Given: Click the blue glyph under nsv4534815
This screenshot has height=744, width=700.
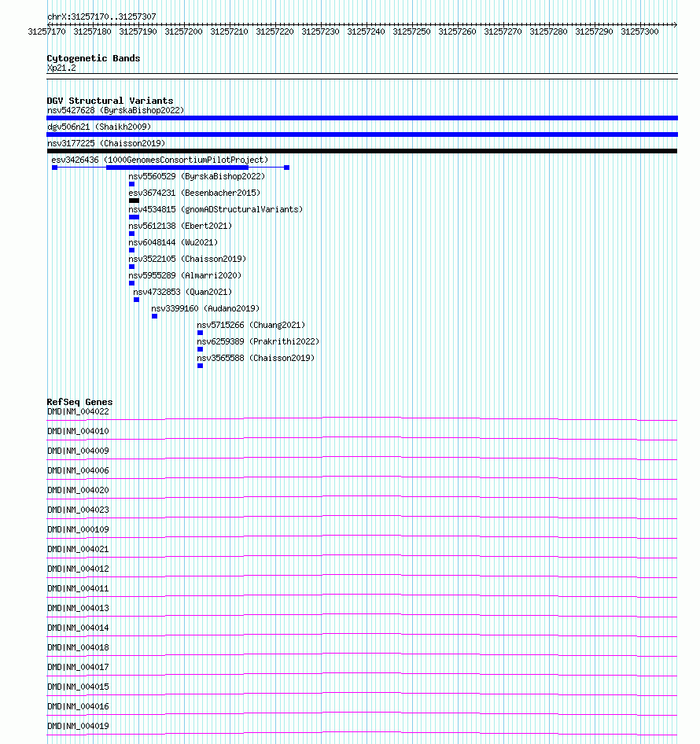Looking at the screenshot, I should pos(134,217).
